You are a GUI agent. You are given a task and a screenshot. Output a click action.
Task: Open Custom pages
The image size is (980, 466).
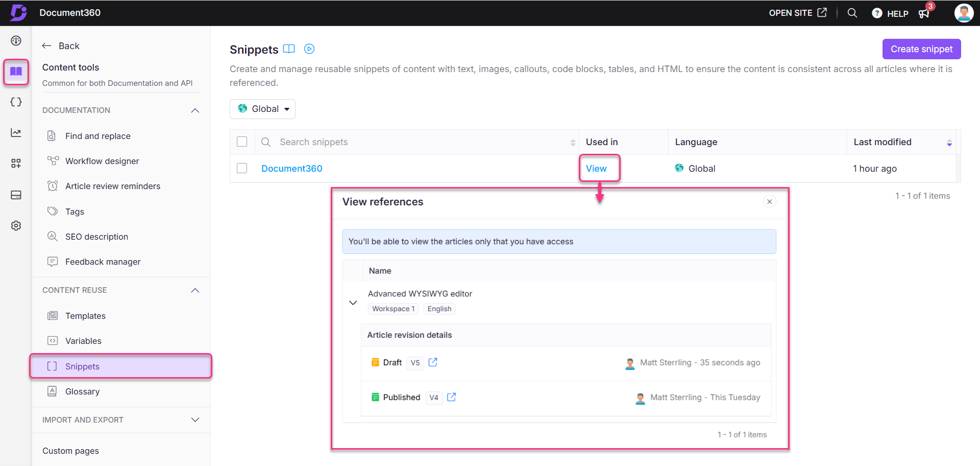click(x=70, y=451)
